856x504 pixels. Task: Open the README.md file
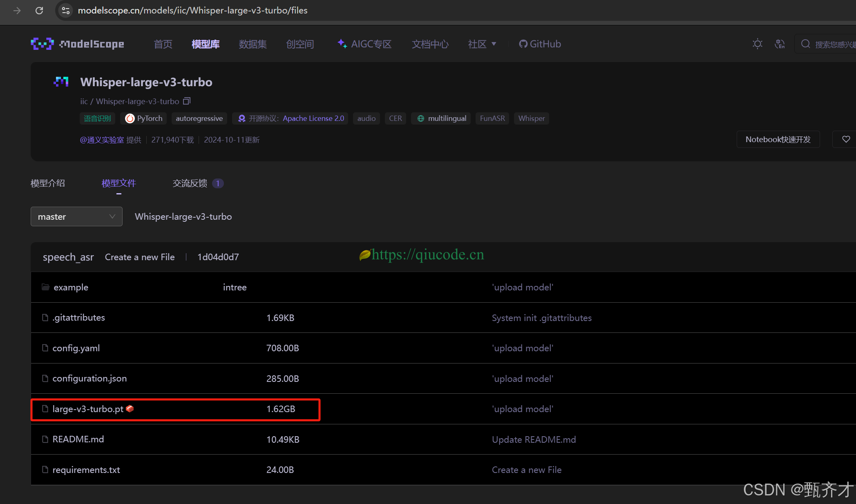click(x=78, y=439)
